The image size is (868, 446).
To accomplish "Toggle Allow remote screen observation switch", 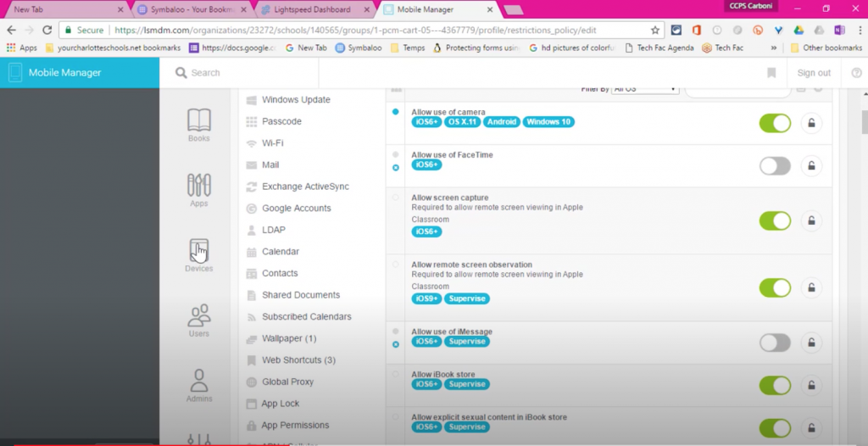I will pos(775,287).
